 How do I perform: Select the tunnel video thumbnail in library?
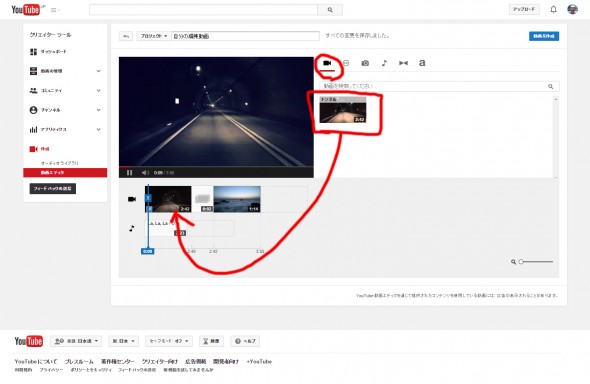coord(343,110)
